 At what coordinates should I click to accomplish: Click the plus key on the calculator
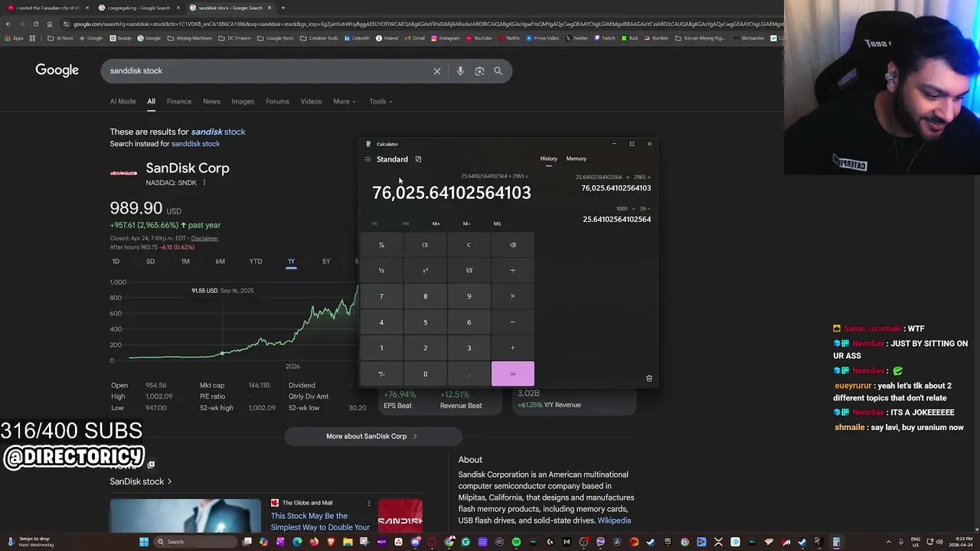coord(513,348)
